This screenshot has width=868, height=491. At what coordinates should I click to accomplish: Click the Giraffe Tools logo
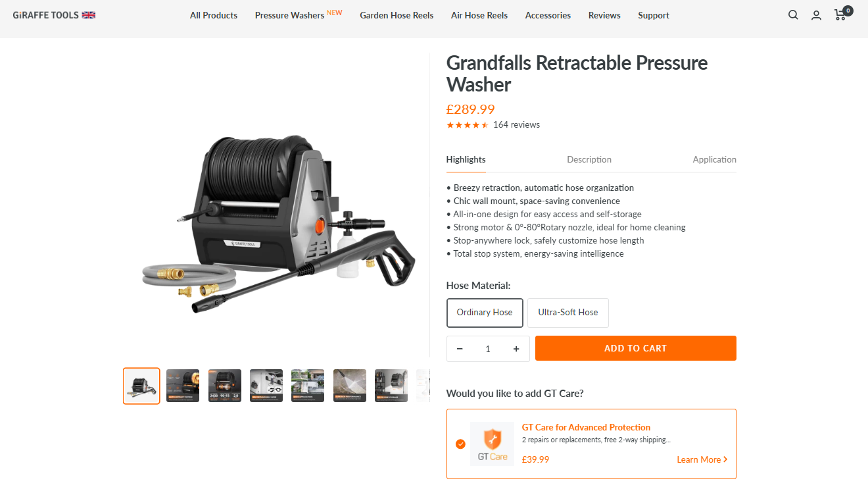point(46,14)
